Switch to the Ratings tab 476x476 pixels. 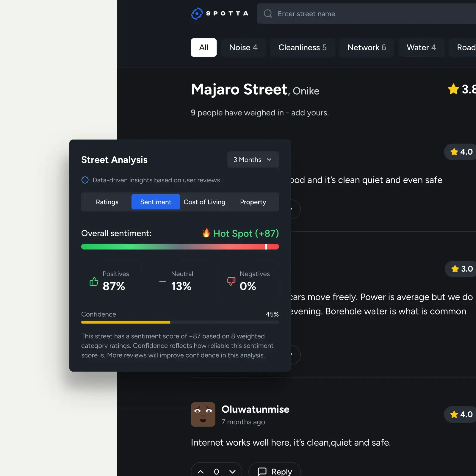107,202
